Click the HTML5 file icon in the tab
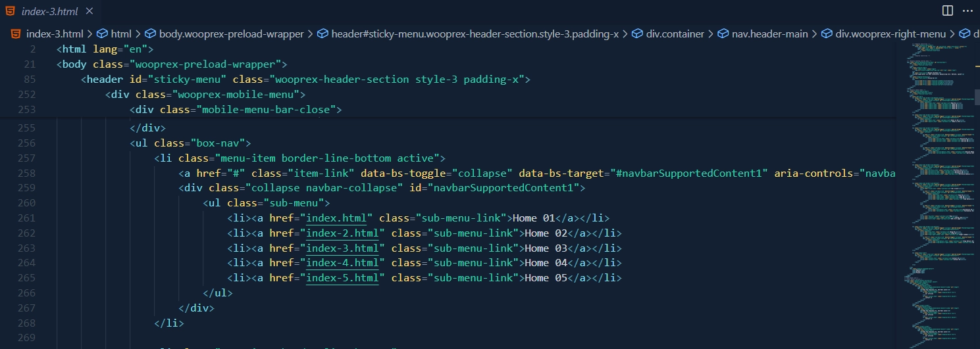The image size is (980, 349). [x=11, y=11]
